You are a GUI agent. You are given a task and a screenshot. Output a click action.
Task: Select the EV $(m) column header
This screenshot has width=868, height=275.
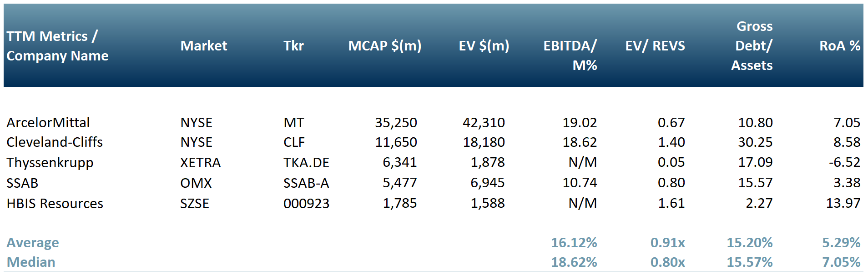[x=484, y=45]
